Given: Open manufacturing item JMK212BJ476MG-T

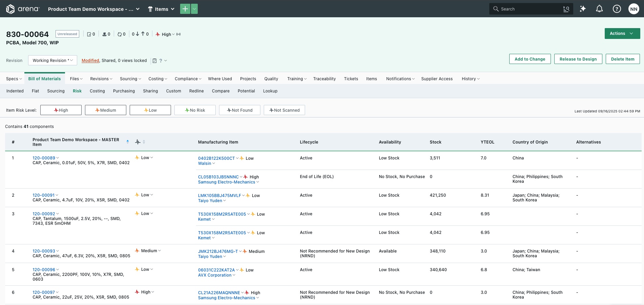Looking at the screenshot, I should click(218, 251).
